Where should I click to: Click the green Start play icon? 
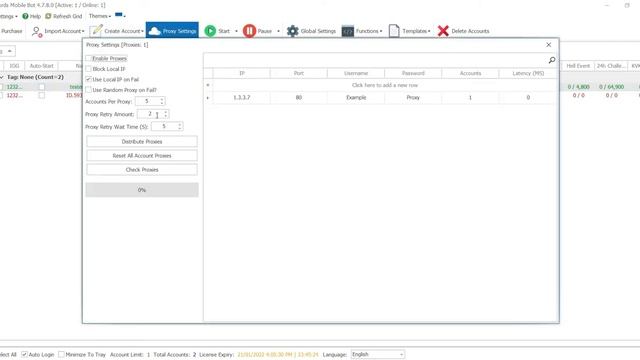(x=210, y=31)
